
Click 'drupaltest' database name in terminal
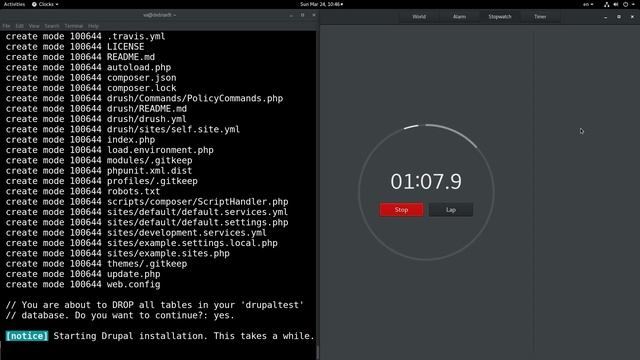[271, 305]
